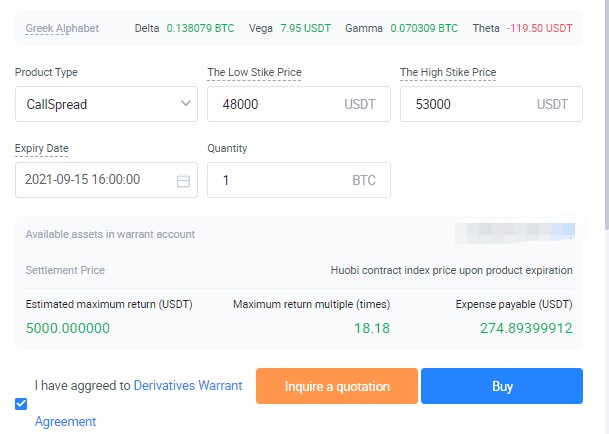Click the underlined High Stike Price label

tap(448, 72)
